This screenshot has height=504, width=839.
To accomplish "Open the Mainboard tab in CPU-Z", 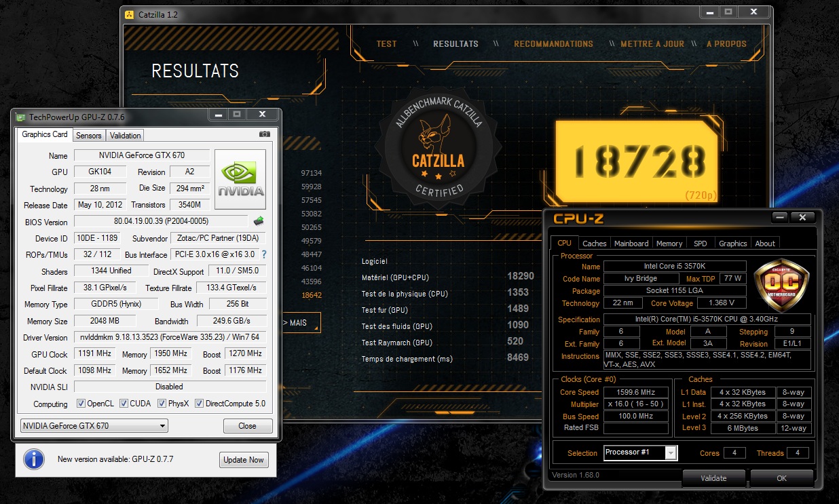I will (631, 243).
